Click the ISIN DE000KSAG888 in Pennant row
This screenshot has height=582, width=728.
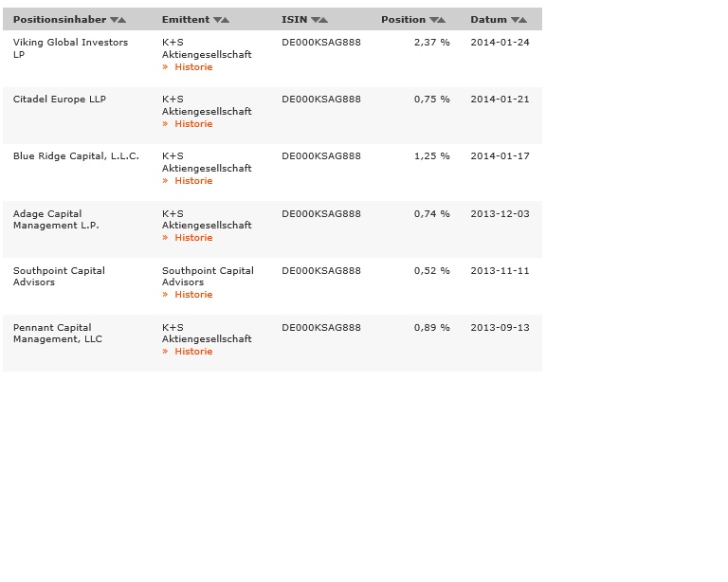coord(321,328)
